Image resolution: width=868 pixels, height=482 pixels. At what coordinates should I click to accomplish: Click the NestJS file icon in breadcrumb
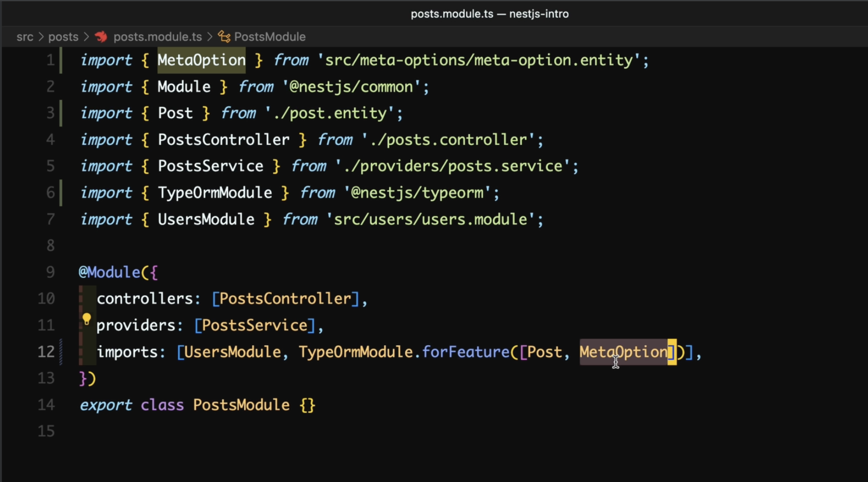point(101,36)
